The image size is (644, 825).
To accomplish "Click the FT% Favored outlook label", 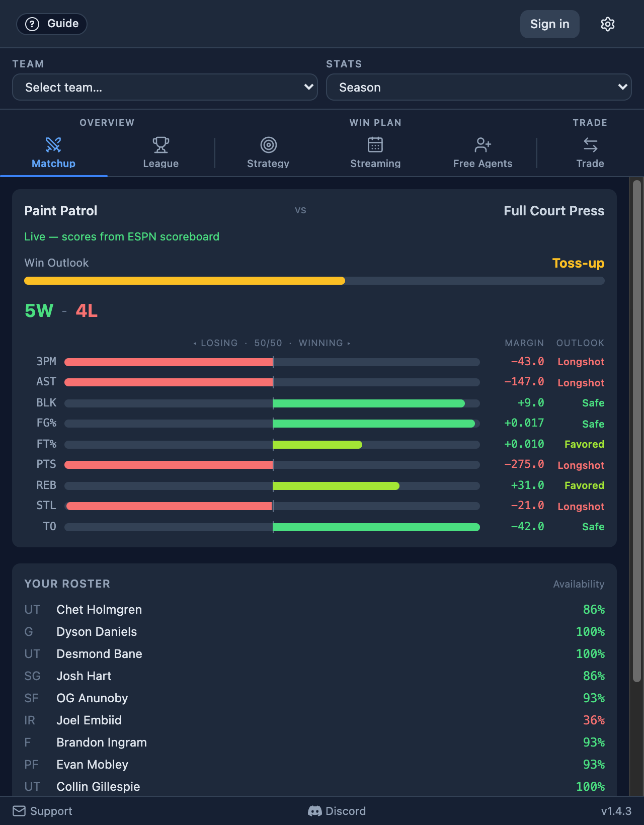I will click(584, 444).
